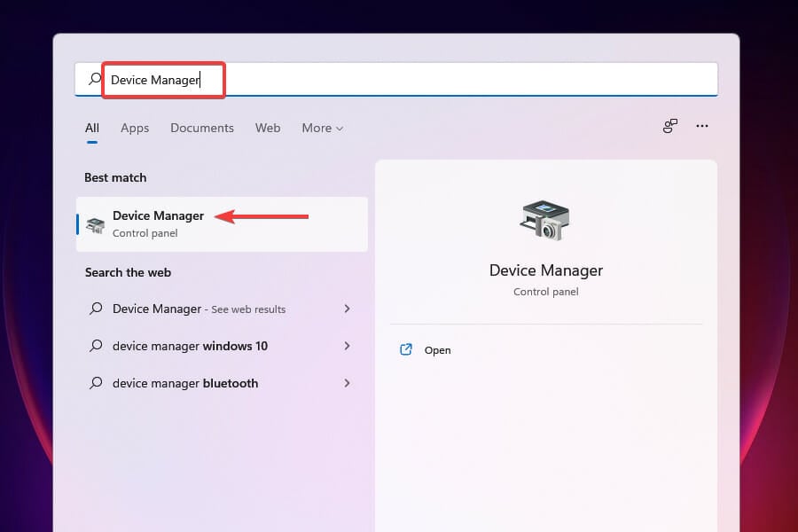Screen dimensions: 798x532
Task: Click the 'Search the web' heading
Action: (129, 272)
